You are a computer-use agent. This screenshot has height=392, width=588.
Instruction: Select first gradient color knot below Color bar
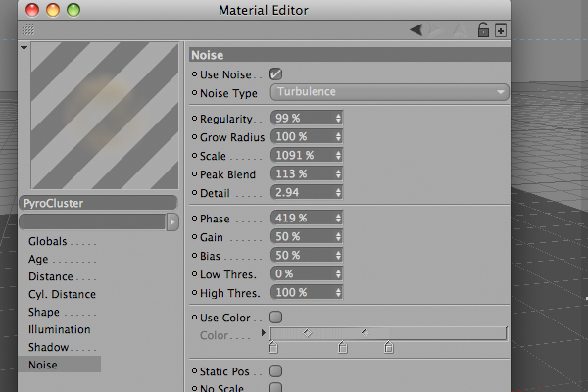pos(273,347)
